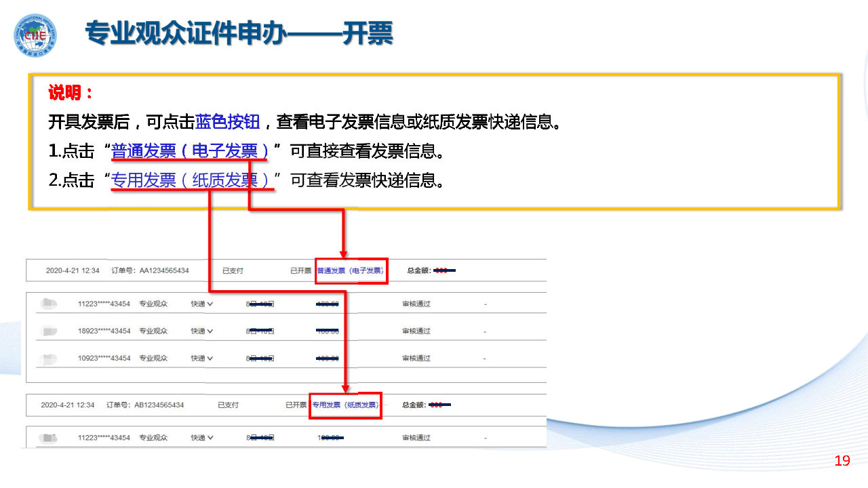Select order number AA1234565434

164,270
